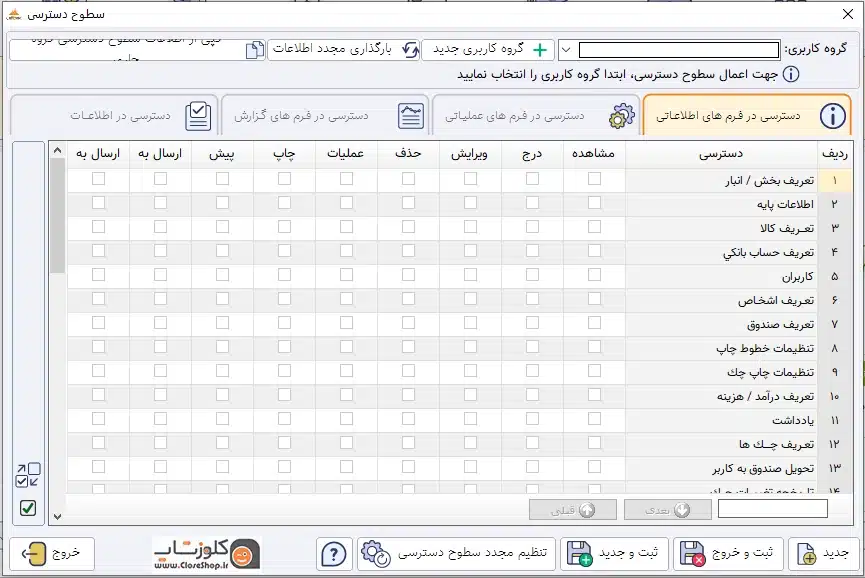Tick مشاهده checkbox for تعریف چك ها row
The image size is (865, 578).
coord(594,442)
